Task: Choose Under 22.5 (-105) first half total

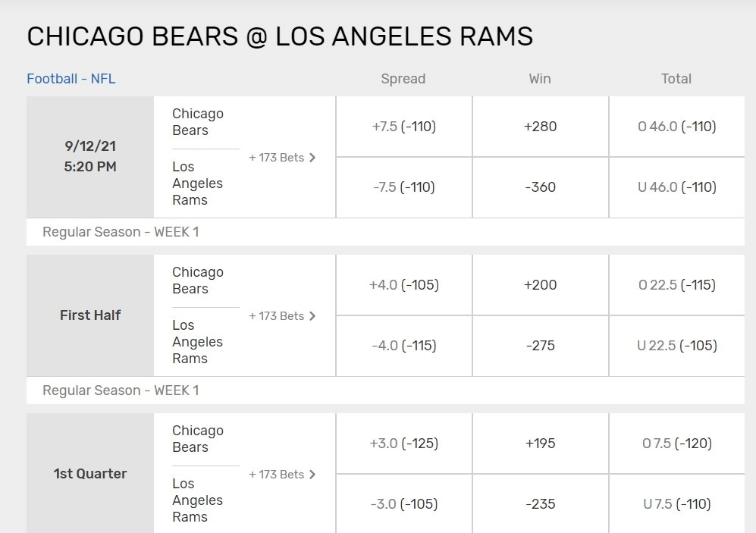Action: coord(677,346)
